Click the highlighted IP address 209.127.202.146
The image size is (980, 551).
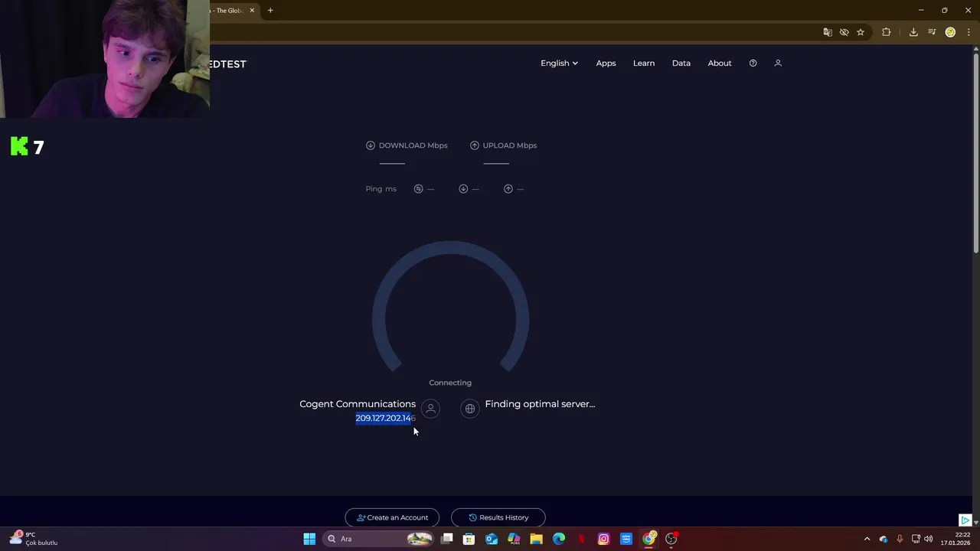tap(385, 418)
